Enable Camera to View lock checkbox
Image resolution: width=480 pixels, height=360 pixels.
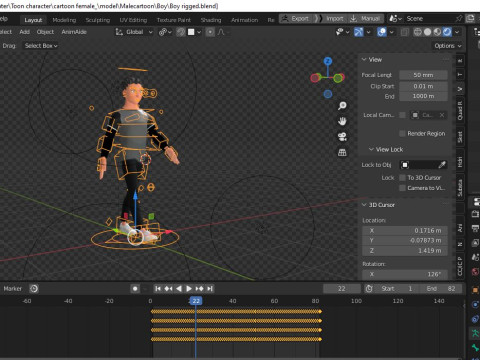coord(403,188)
